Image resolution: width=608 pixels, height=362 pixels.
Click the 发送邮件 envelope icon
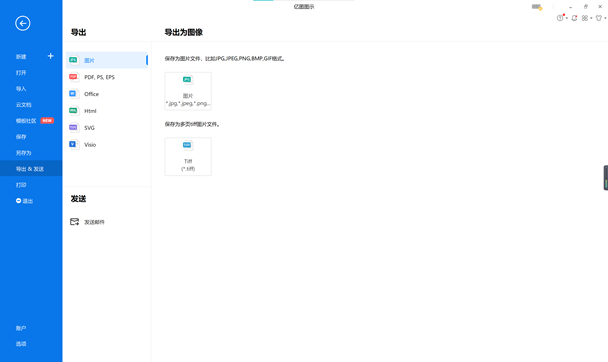[74, 222]
